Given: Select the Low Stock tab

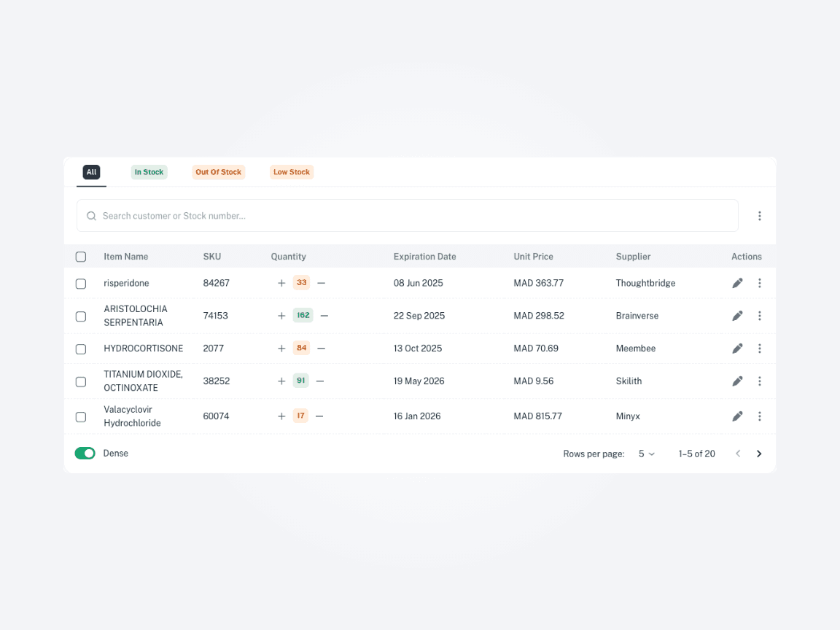Looking at the screenshot, I should [292, 172].
